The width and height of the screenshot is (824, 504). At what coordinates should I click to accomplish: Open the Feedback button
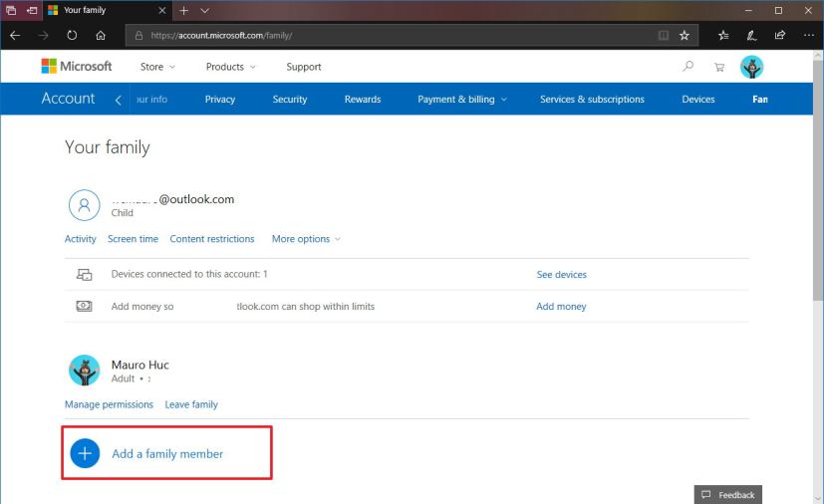coord(727,495)
